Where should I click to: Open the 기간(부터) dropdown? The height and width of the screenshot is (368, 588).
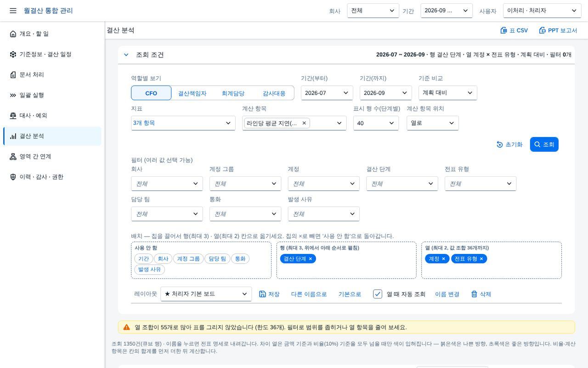pyautogui.click(x=327, y=93)
